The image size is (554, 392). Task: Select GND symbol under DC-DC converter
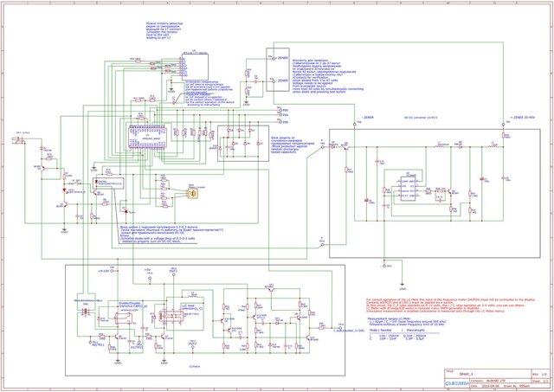tap(402, 285)
